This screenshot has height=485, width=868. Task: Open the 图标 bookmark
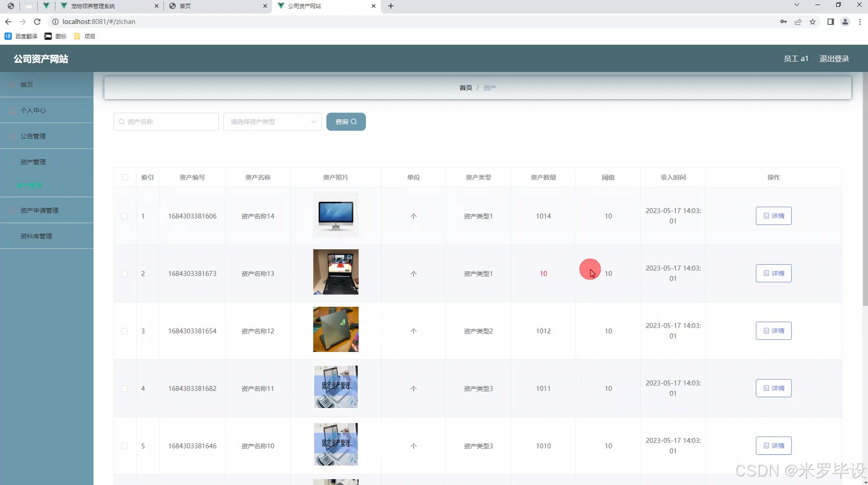(56, 36)
